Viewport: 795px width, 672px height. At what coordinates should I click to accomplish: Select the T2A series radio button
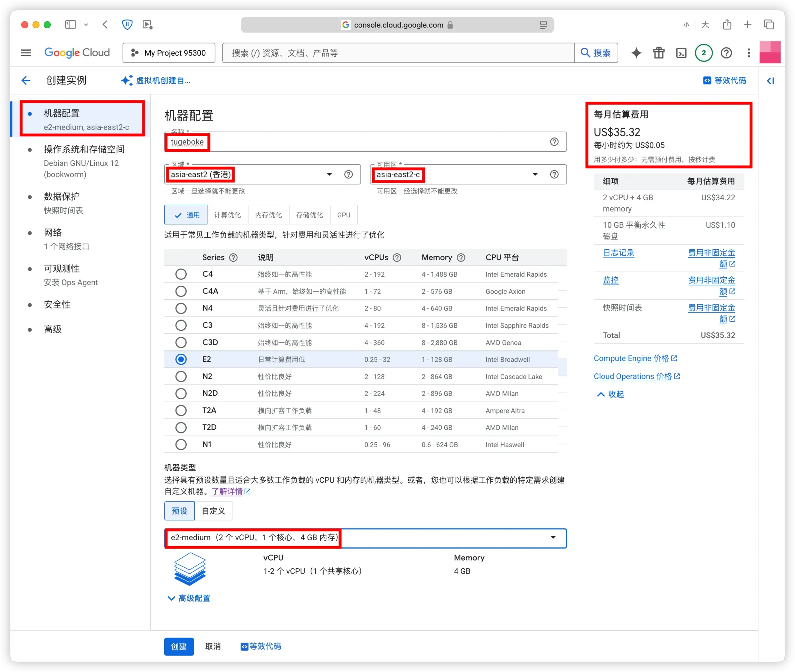coord(180,410)
